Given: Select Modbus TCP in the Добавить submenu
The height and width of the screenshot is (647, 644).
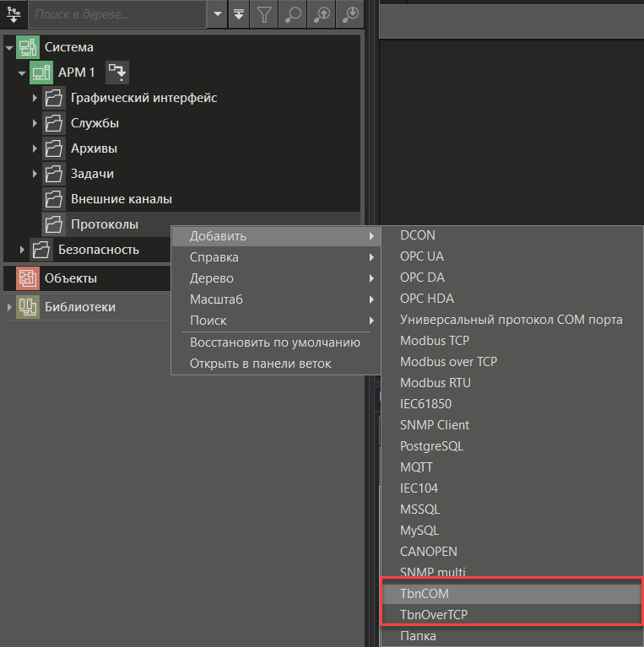Looking at the screenshot, I should [x=435, y=341].
